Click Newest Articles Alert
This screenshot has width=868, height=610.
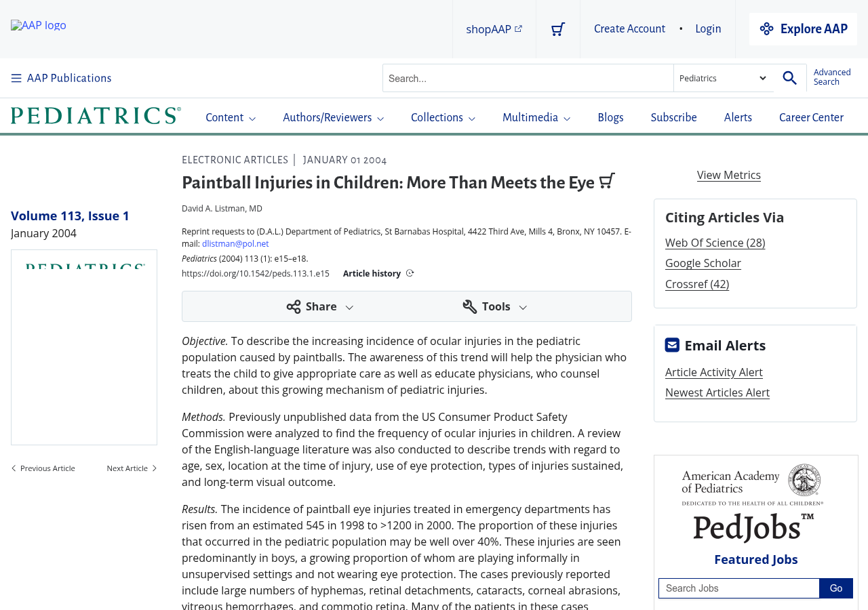717,392
